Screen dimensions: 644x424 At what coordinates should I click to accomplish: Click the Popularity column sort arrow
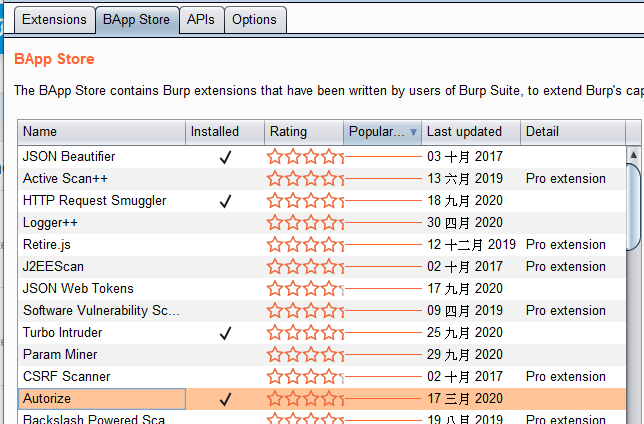tap(414, 132)
